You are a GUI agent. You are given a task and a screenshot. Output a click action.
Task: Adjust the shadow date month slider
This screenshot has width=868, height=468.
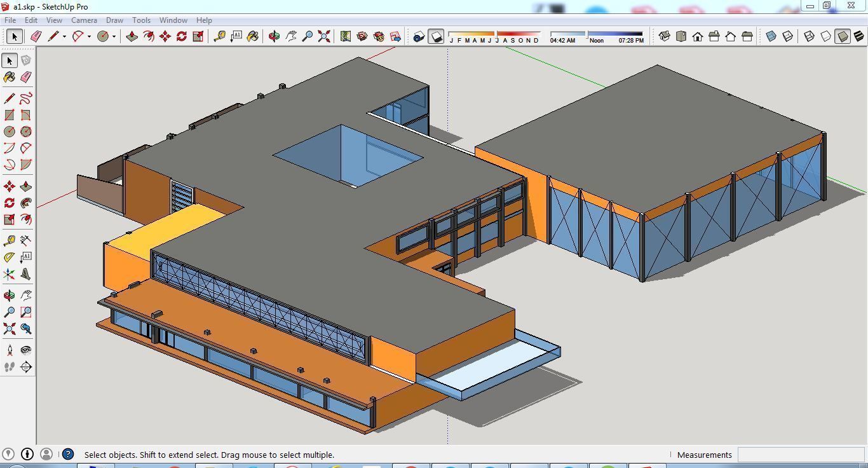494,33
